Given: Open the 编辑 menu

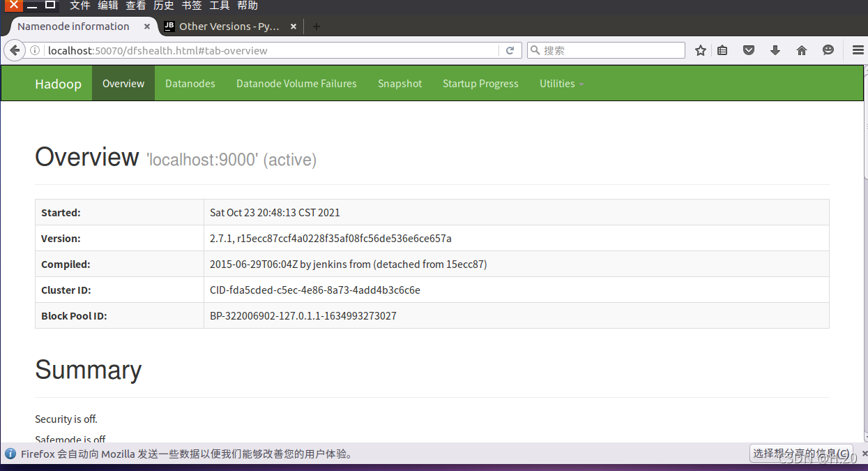Looking at the screenshot, I should (108, 6).
